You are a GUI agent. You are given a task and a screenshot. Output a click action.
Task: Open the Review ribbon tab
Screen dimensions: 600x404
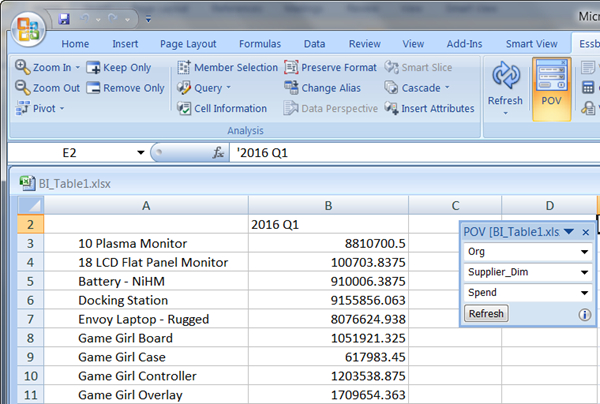[x=365, y=44]
